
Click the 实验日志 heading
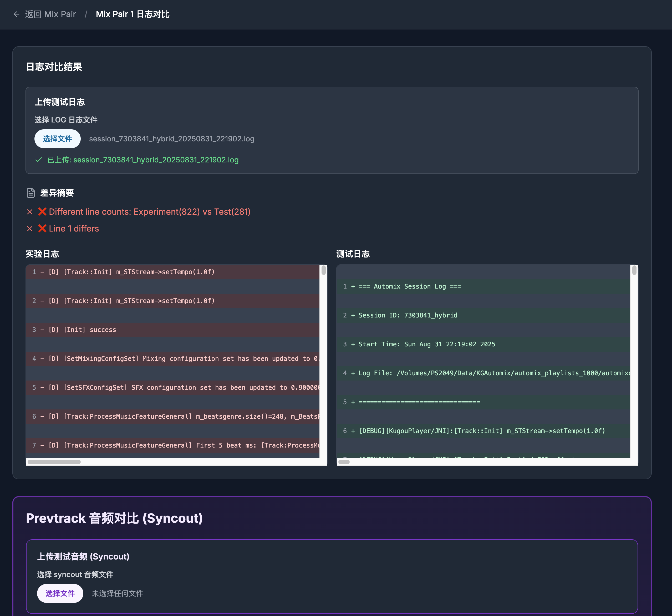(42, 254)
